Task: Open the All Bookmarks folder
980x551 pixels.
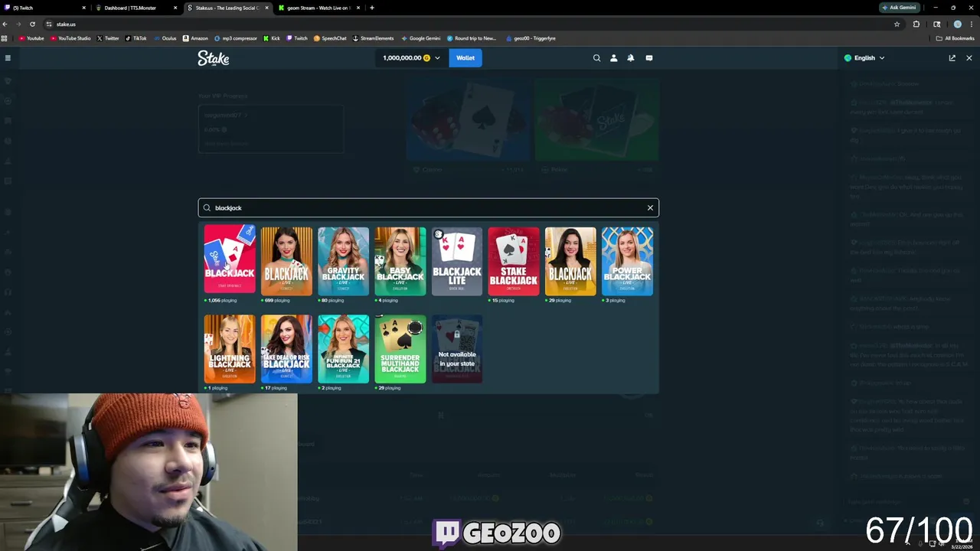Action: pos(955,38)
